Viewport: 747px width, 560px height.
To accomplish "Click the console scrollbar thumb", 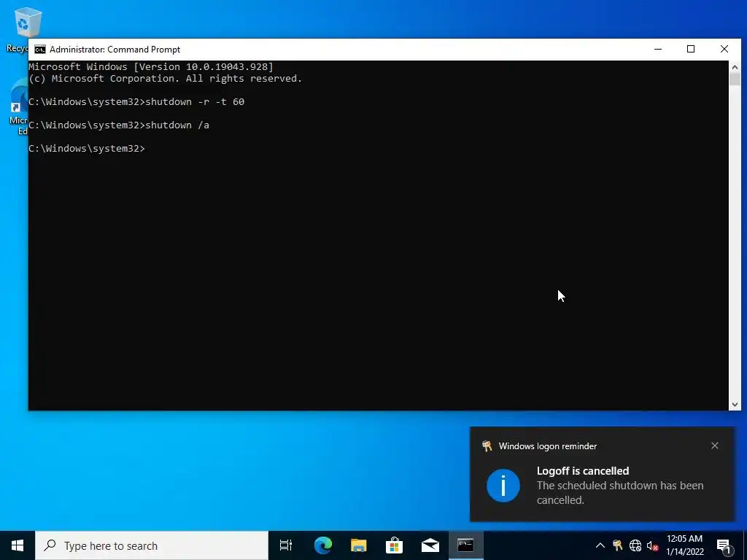I will tap(735, 79).
